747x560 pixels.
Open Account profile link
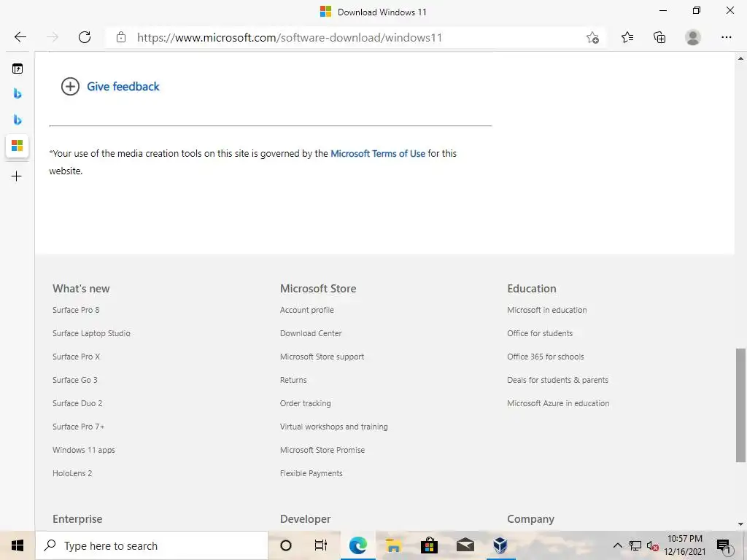[x=307, y=310]
